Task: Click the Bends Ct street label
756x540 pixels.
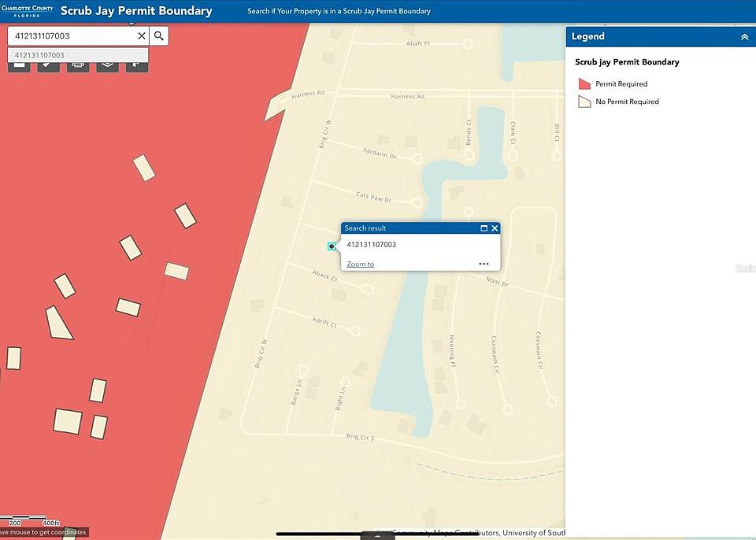Action: coord(469,132)
